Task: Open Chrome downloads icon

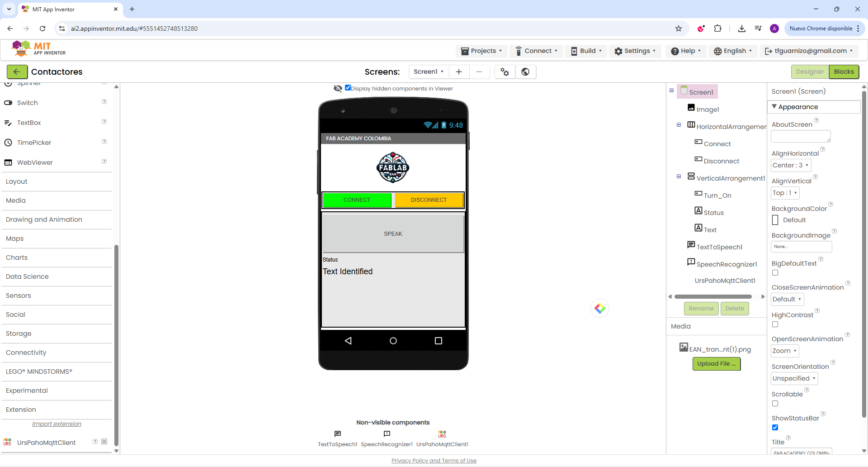Action: coord(741,29)
